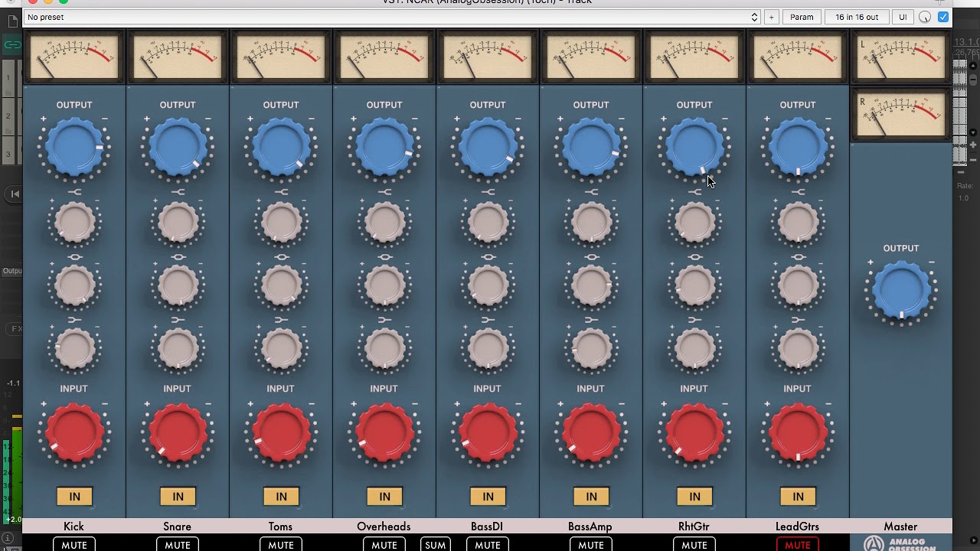The width and height of the screenshot is (980, 551).
Task: Click the green loop icon at the window's left edge
Action: point(12,44)
